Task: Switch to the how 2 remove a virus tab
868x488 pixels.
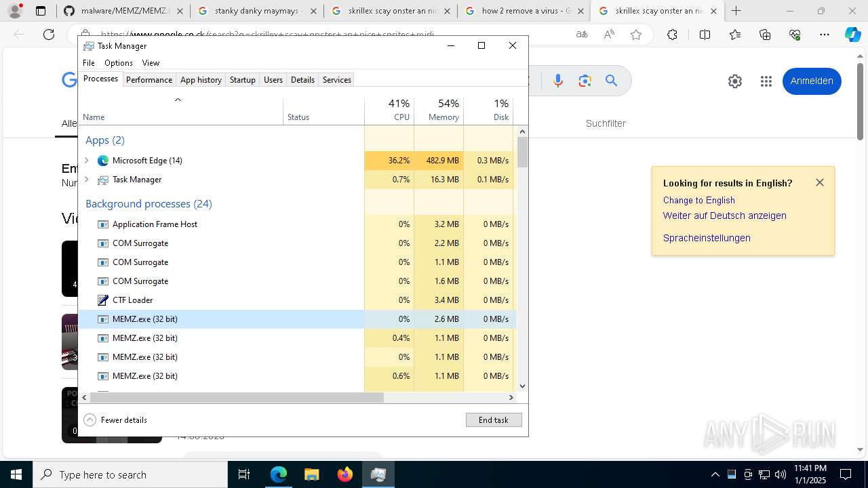Action: [x=524, y=11]
